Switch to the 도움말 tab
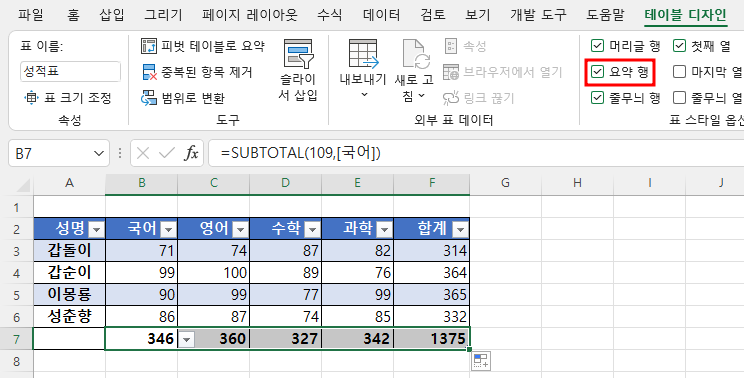The height and width of the screenshot is (378, 744). [x=605, y=15]
